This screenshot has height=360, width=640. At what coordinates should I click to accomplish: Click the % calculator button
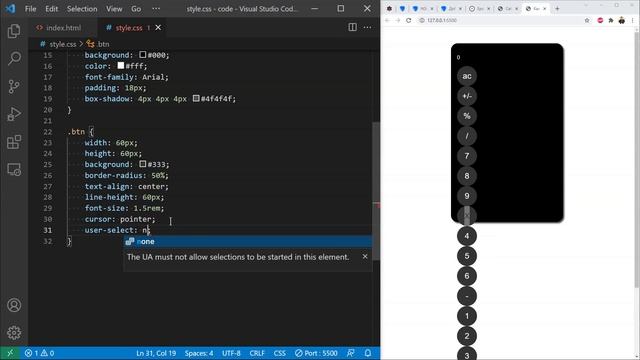click(467, 116)
